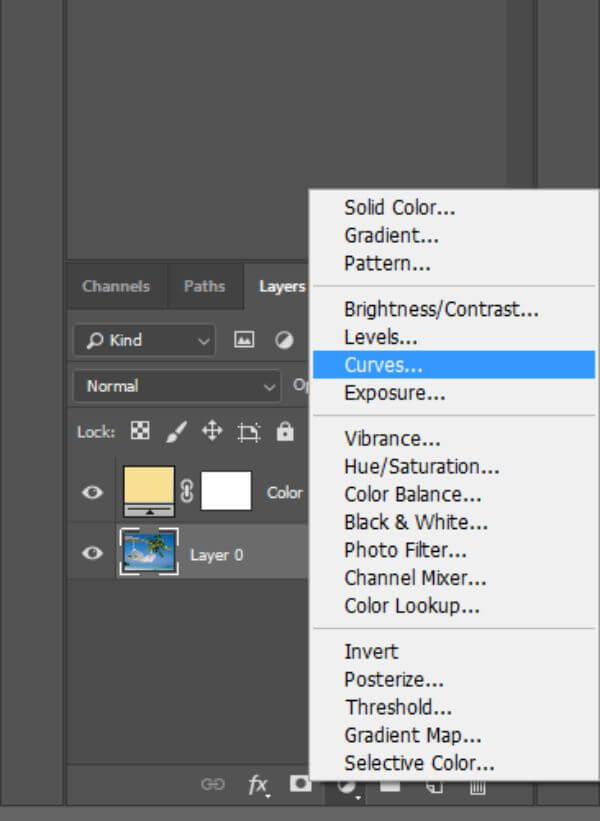
Task: Toggle visibility of Layer 0
Action: pyautogui.click(x=92, y=553)
